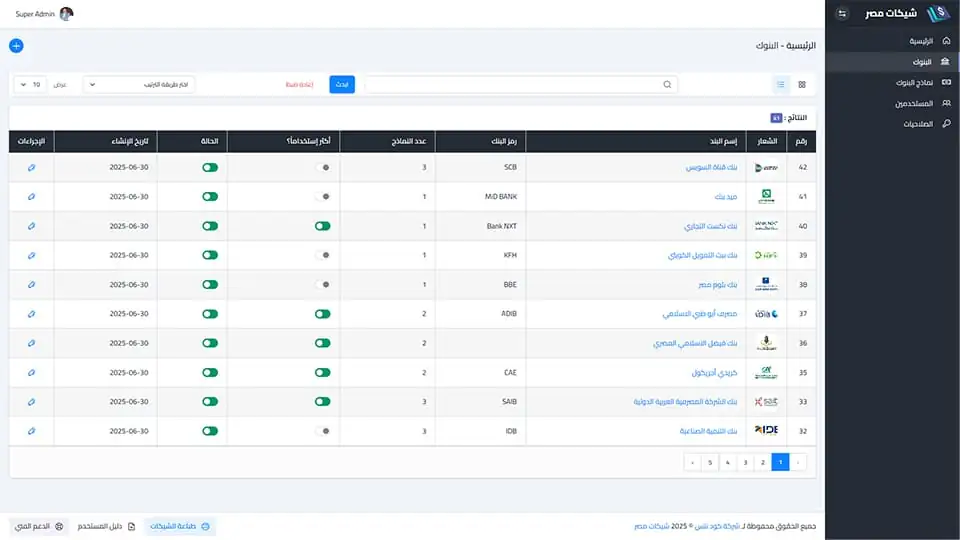Image resolution: width=960 pixels, height=540 pixels.
Task: Switch to grid view layout icon
Action: pos(802,85)
